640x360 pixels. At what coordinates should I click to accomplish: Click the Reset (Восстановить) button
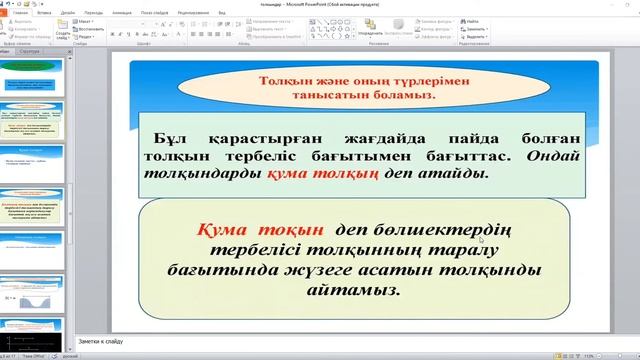click(88, 29)
